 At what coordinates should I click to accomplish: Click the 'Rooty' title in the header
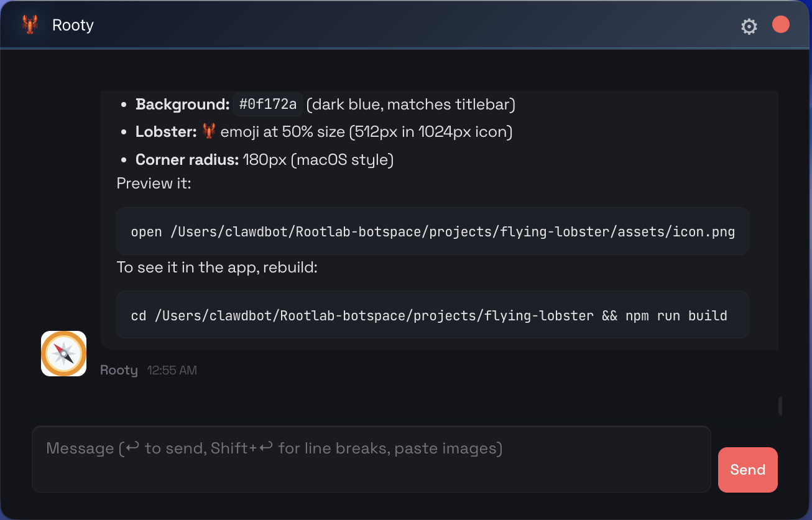click(73, 26)
